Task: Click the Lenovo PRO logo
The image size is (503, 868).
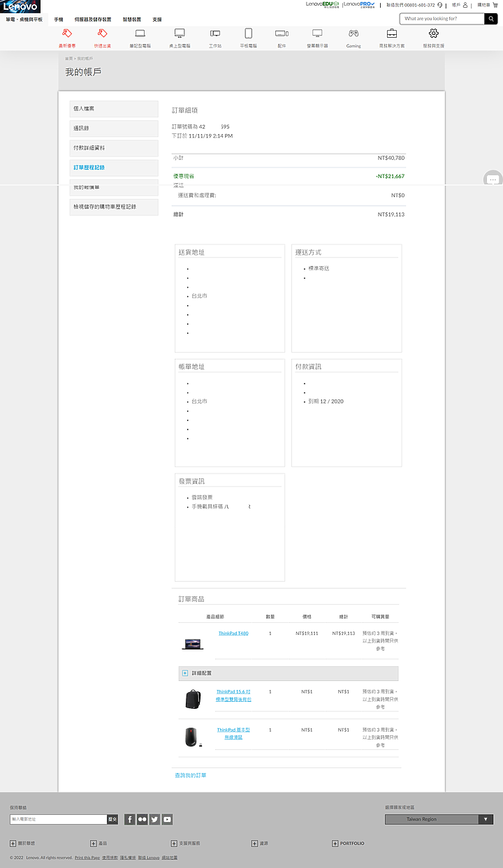Action: point(359,4)
